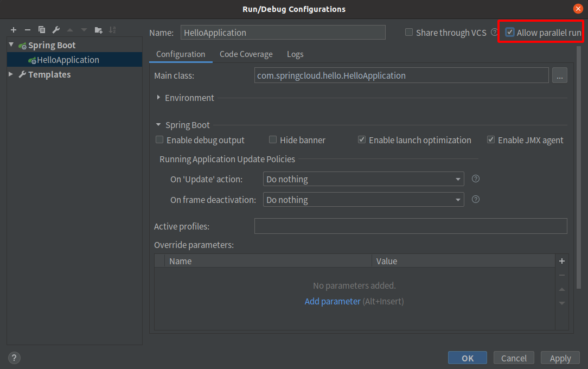Add a new run configuration
Viewport: 588px width, 369px height.
tap(14, 30)
